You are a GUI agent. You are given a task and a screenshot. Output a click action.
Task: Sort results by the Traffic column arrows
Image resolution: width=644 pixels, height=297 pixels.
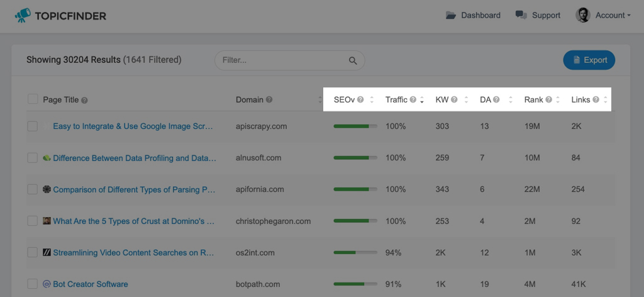click(422, 100)
